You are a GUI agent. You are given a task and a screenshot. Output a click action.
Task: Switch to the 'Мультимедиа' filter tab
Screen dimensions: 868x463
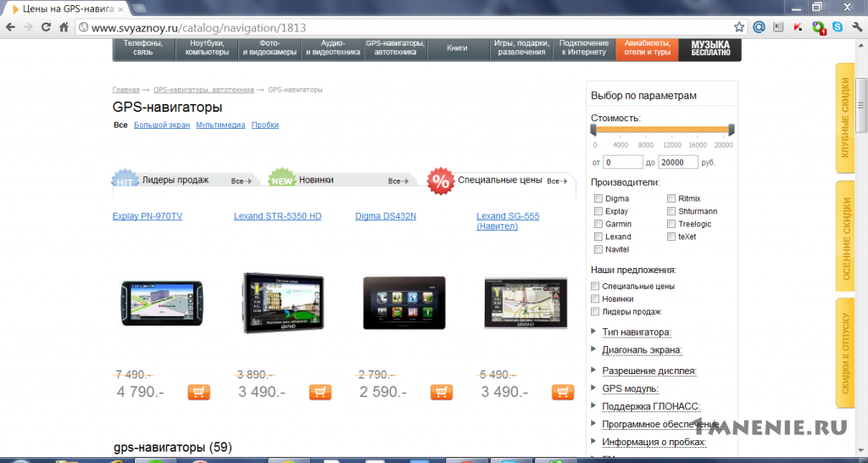click(220, 126)
